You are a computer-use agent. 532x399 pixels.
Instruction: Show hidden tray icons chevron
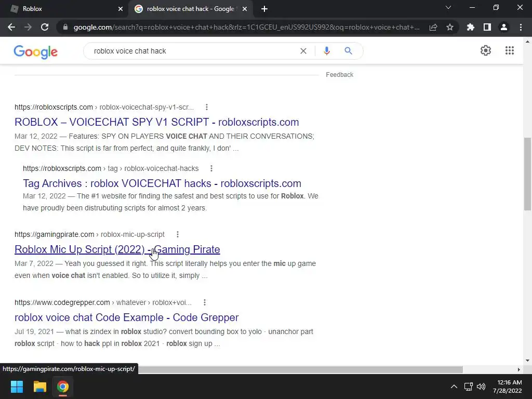pos(454,387)
